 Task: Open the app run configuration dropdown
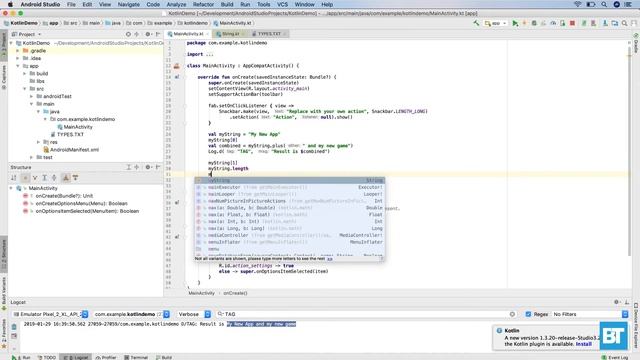[x=496, y=23]
